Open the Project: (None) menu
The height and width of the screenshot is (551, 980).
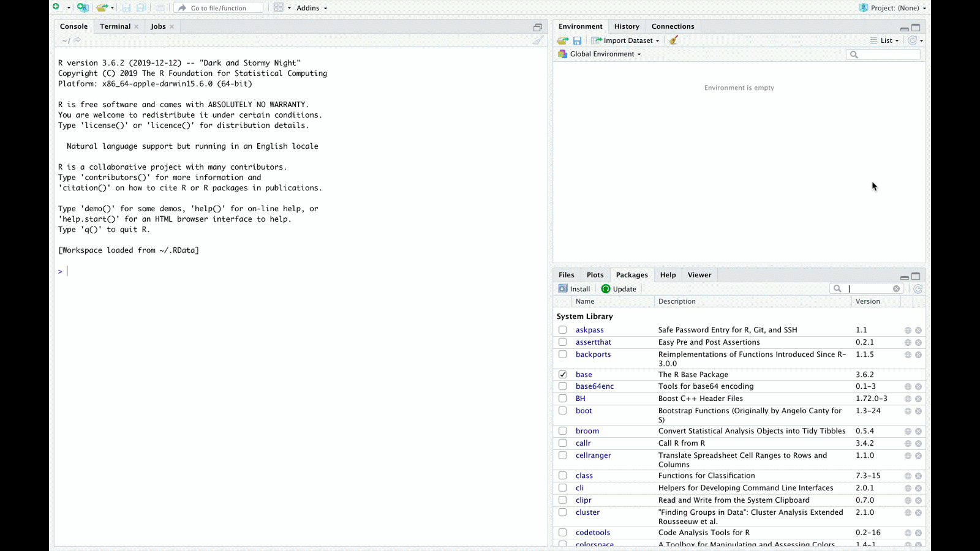coord(892,8)
